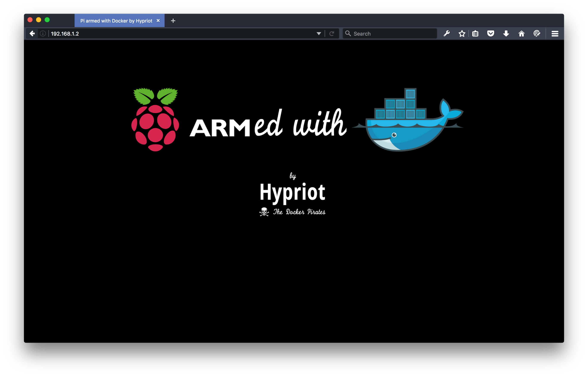
Task: Open the Developer Tools wrench icon
Action: (446, 33)
